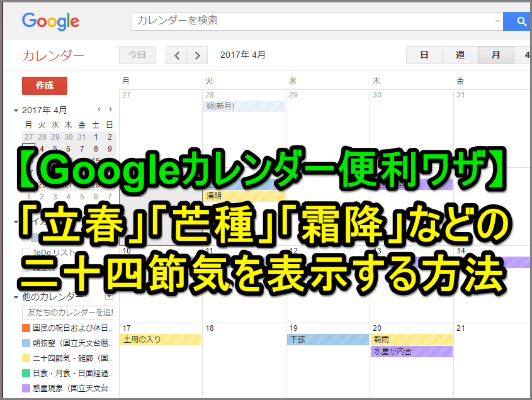Mini calendar previous month arrow
The height and width of the screenshot is (400, 532).
(x=99, y=109)
